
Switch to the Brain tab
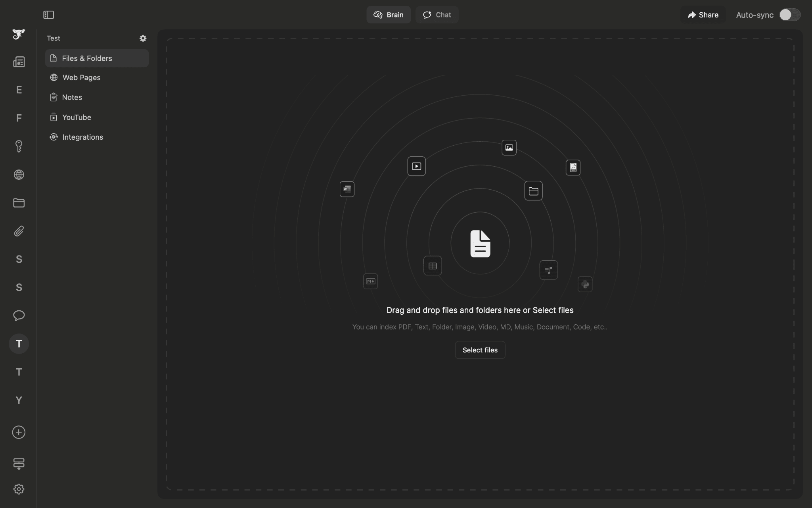(x=388, y=15)
